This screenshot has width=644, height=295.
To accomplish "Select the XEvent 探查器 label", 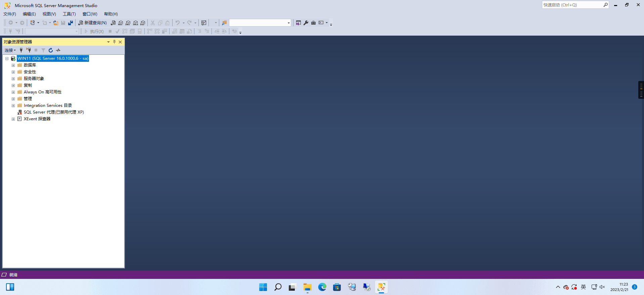I will click(x=37, y=119).
